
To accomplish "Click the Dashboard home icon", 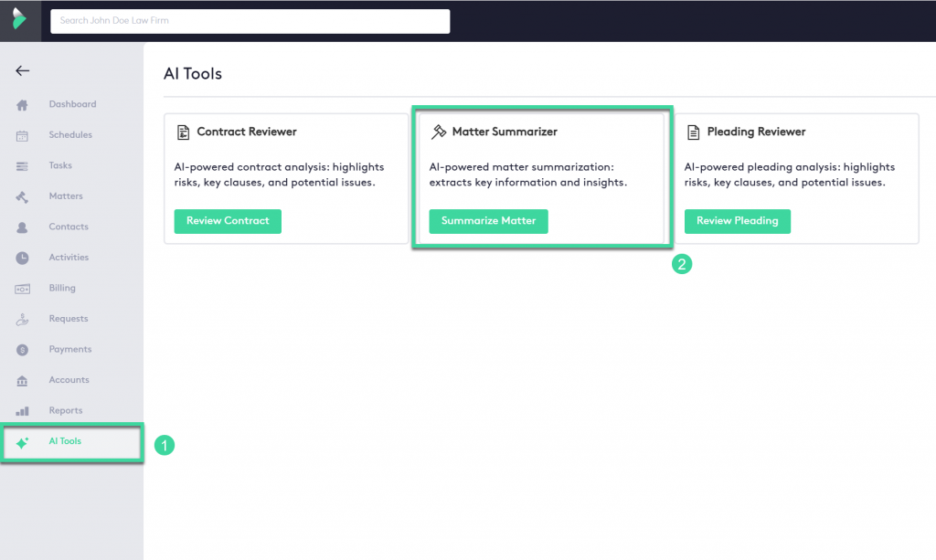I will click(23, 105).
